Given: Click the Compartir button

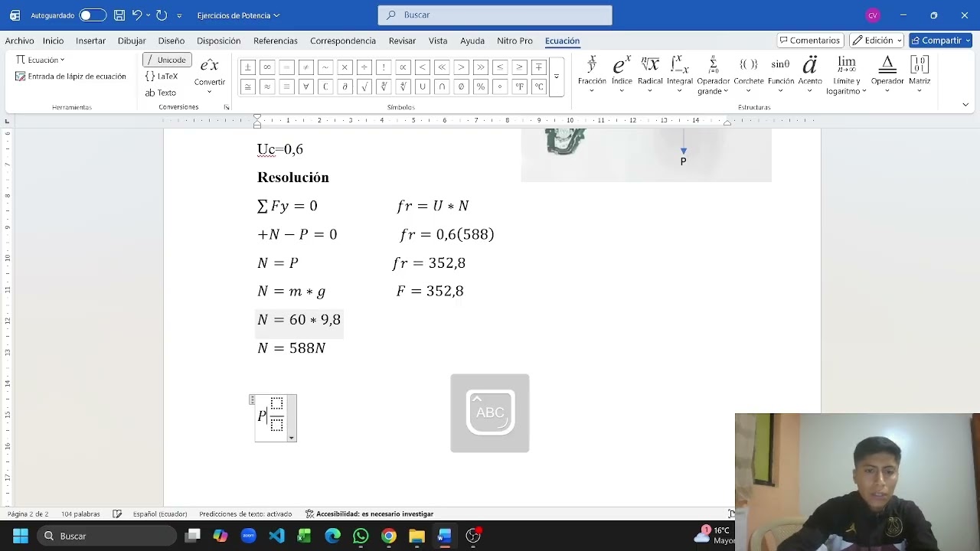Looking at the screenshot, I should (940, 41).
